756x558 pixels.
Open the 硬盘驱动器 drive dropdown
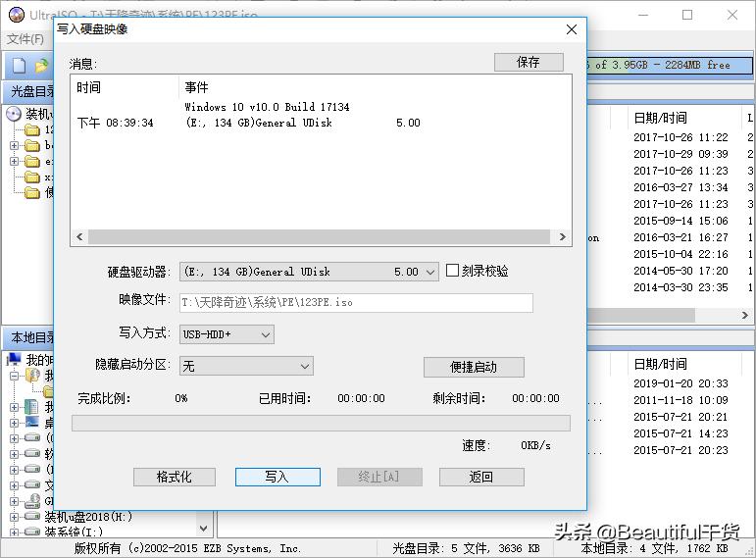tap(309, 272)
